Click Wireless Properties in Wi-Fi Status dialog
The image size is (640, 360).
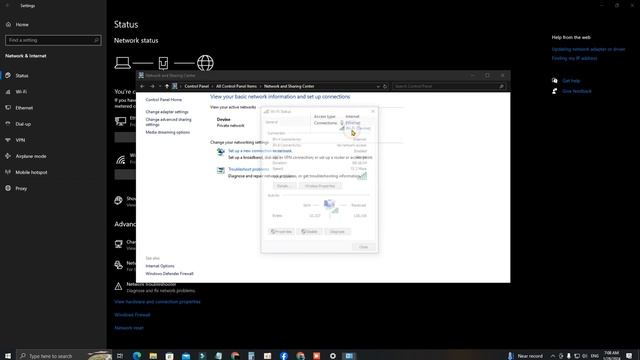tap(320, 186)
